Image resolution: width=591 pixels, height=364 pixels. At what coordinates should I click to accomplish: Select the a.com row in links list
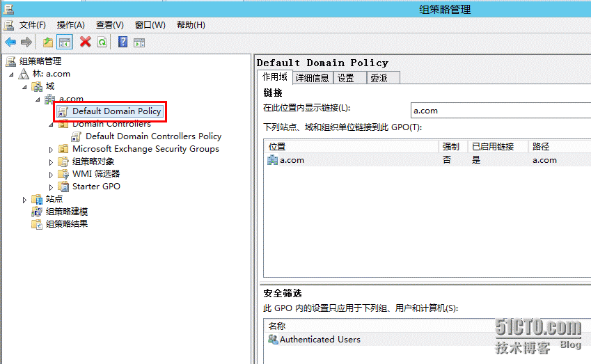click(x=428, y=160)
